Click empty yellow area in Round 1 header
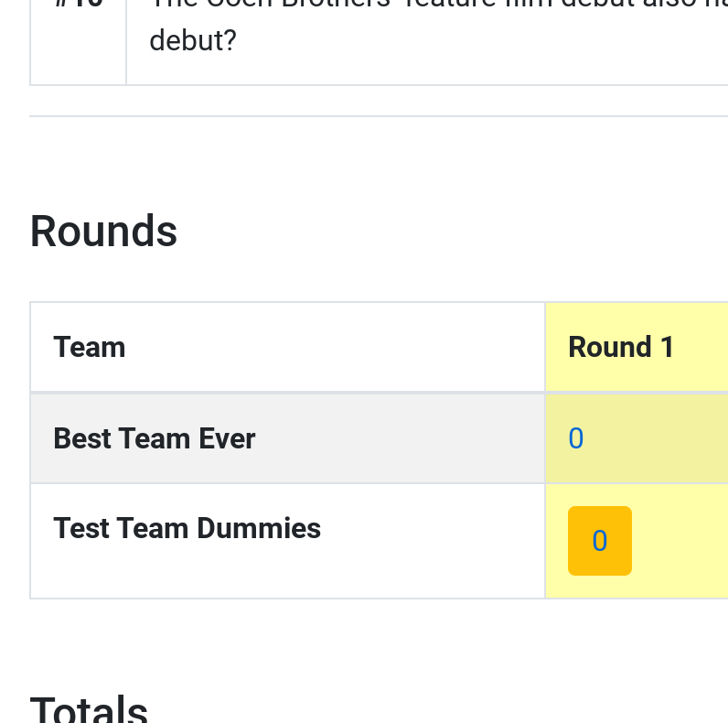 pyautogui.click(x=701, y=347)
